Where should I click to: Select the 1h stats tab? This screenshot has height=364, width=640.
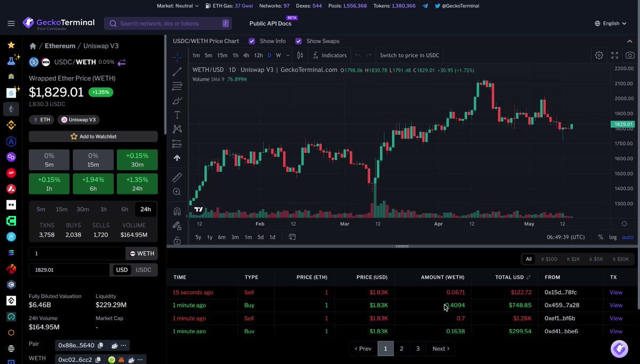pos(103,209)
